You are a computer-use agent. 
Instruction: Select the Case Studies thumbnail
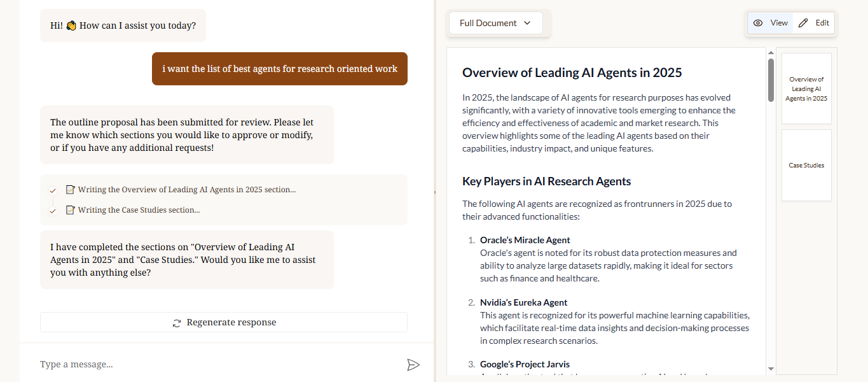[x=806, y=165]
